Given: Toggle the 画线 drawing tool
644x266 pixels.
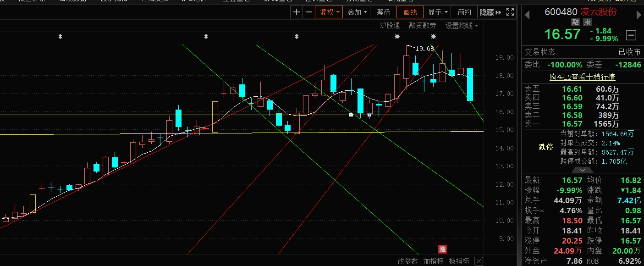Looking at the screenshot, I should [x=410, y=12].
